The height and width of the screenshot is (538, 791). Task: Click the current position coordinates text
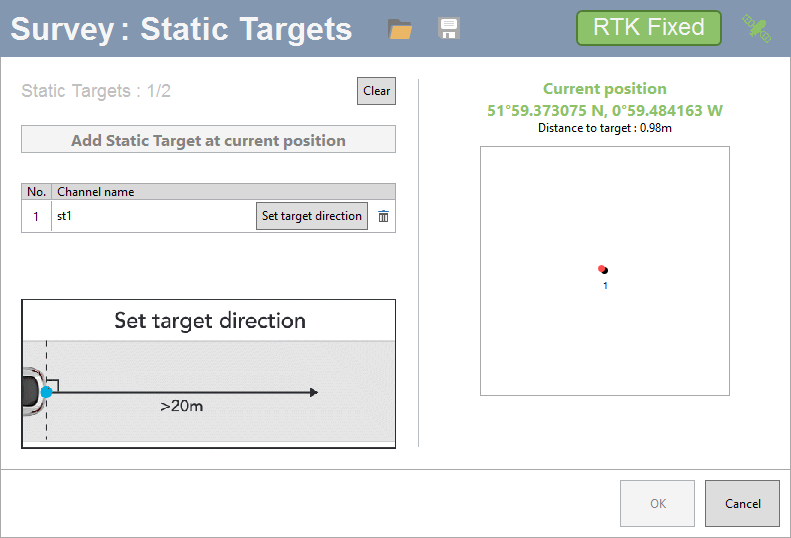tap(604, 111)
